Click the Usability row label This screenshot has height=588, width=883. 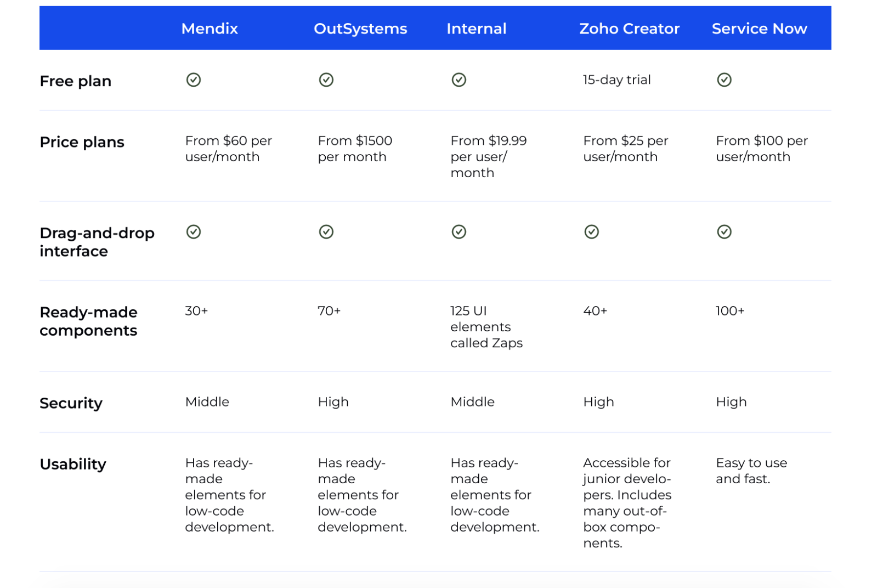pos(73,464)
